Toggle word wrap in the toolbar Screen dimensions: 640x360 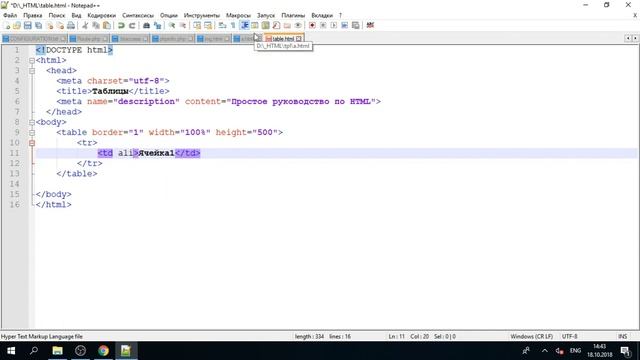222,25
